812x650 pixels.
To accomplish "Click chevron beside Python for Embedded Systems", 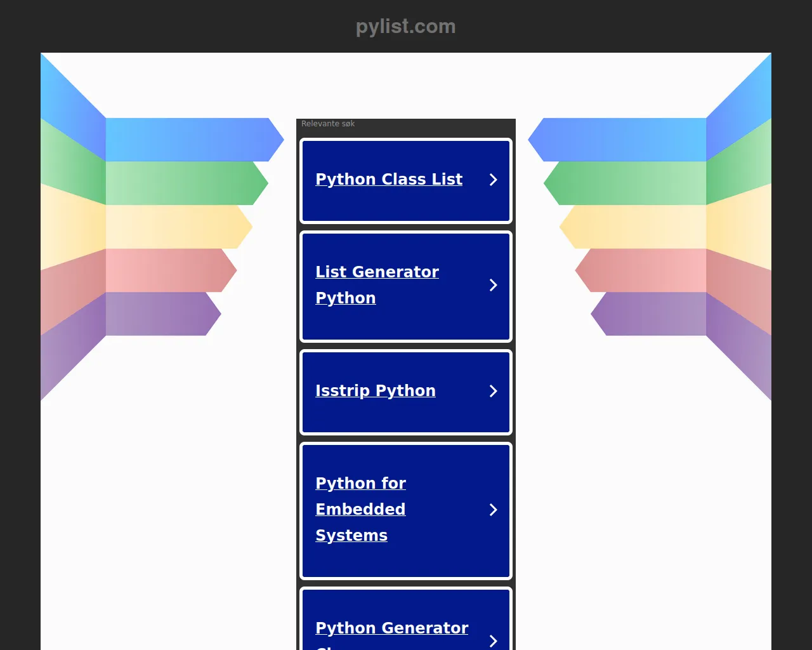I will coord(493,510).
